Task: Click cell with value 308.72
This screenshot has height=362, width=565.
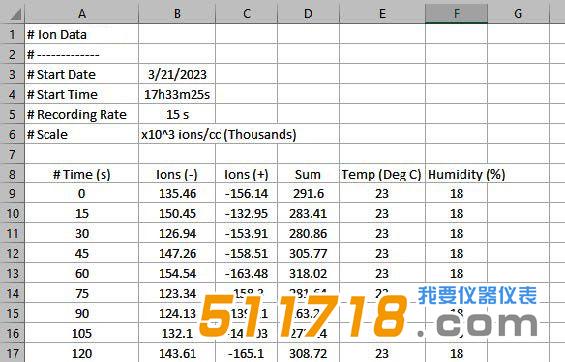Action: [x=308, y=353]
